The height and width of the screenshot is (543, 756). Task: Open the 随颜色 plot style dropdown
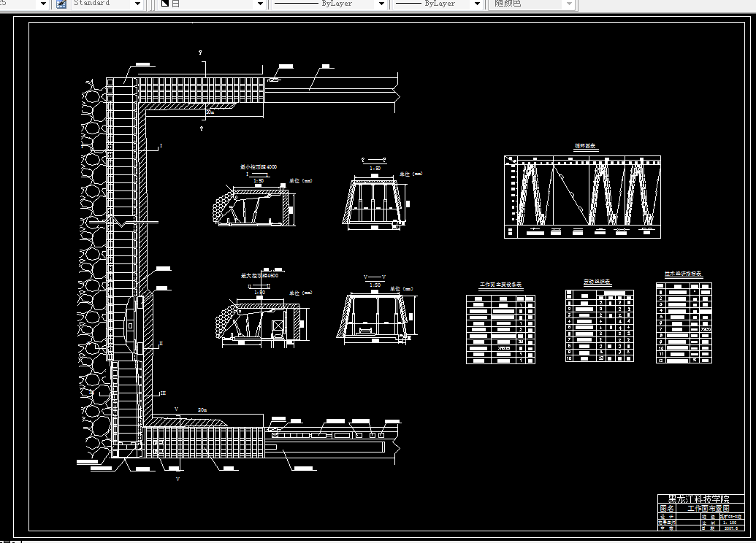pos(570,4)
